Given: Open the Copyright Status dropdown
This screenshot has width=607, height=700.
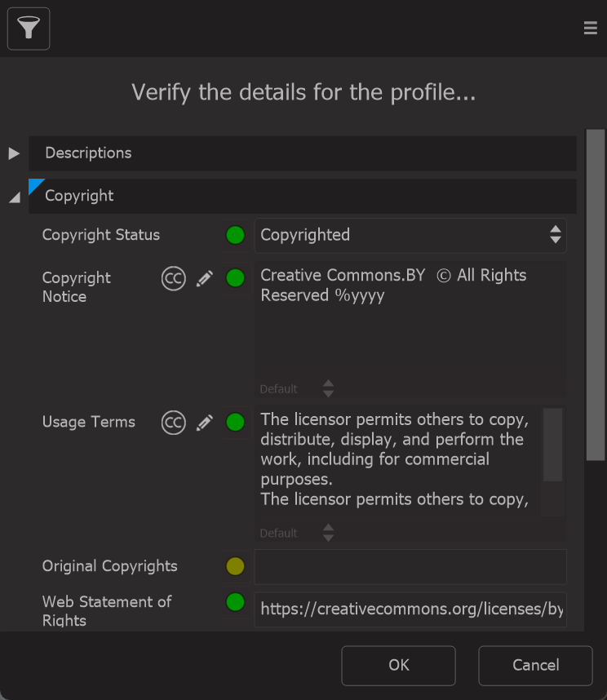Looking at the screenshot, I should point(410,235).
